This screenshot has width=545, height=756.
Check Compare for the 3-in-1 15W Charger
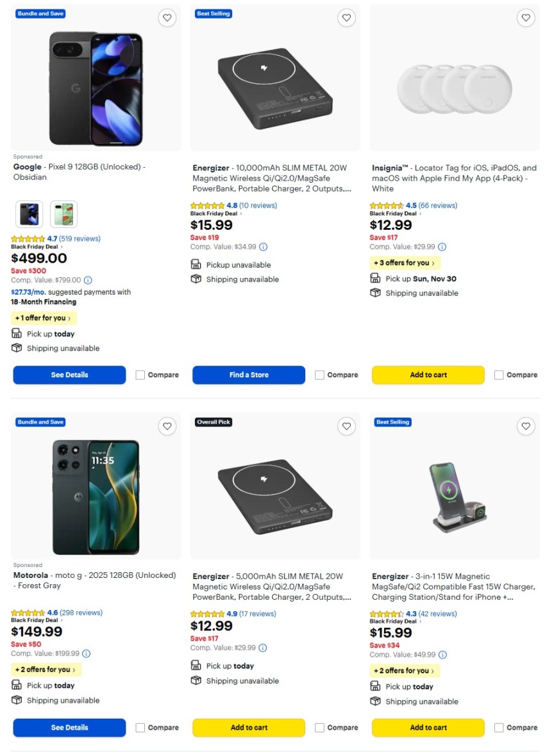[498, 727]
